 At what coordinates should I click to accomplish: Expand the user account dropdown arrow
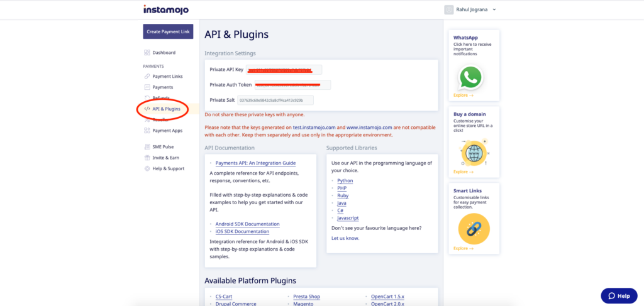click(x=494, y=10)
